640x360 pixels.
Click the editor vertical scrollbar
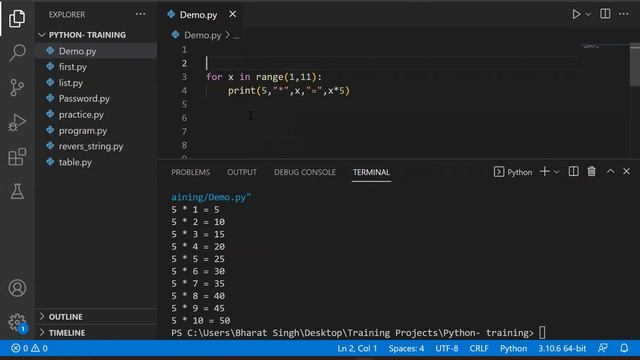coord(635,65)
